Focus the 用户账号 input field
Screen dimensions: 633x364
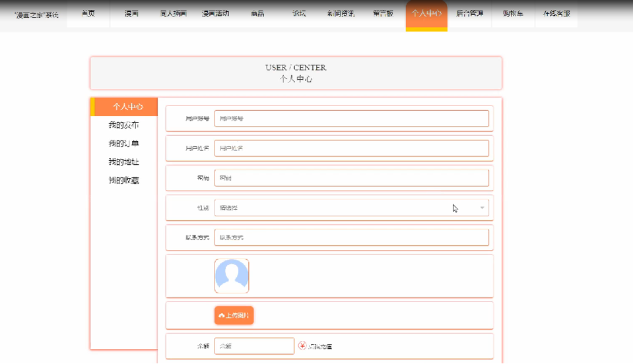click(352, 119)
